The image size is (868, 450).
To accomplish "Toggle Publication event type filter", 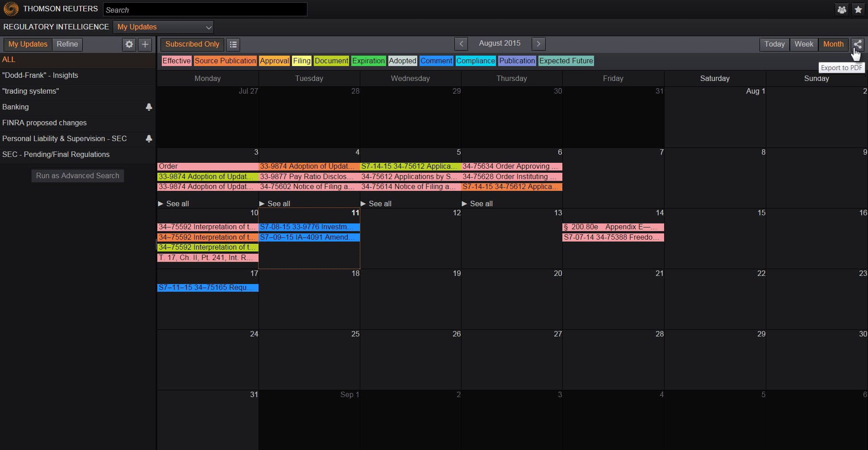I will pyautogui.click(x=517, y=61).
